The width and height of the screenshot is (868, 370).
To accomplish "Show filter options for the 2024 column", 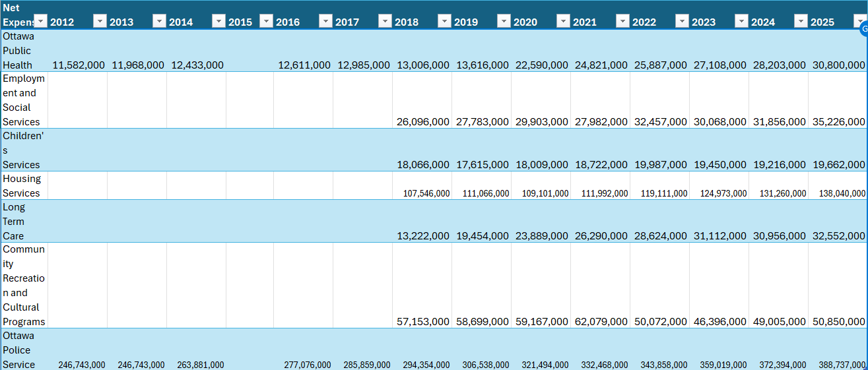I will coord(801,22).
